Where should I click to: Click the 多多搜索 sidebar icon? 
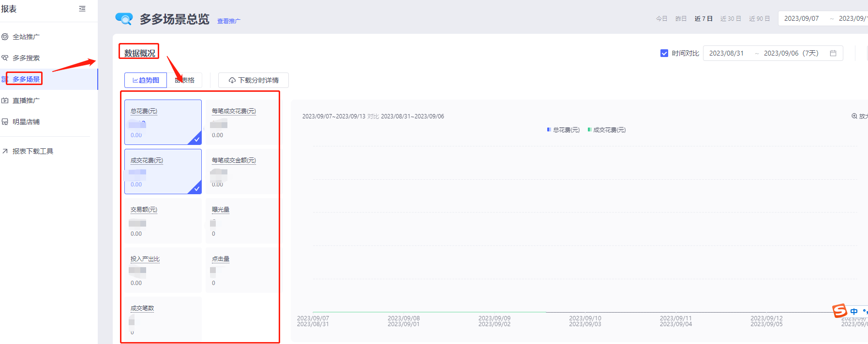pos(5,58)
